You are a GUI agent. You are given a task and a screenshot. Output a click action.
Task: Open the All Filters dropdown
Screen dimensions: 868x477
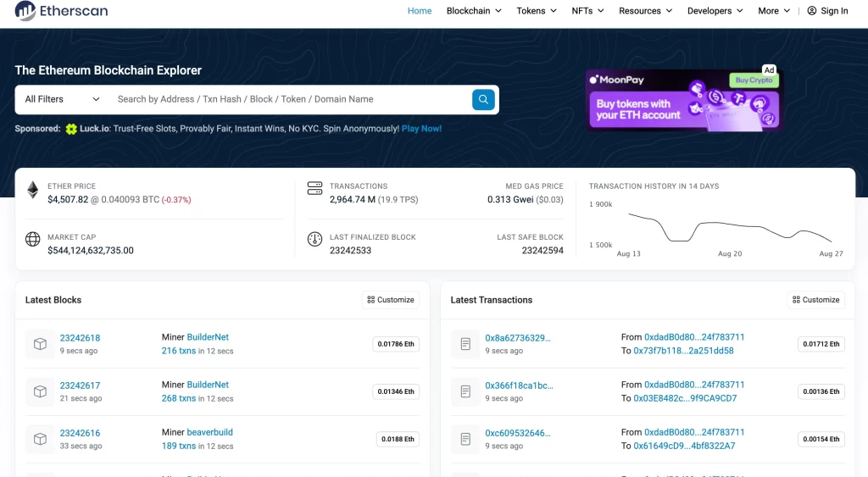(x=62, y=100)
